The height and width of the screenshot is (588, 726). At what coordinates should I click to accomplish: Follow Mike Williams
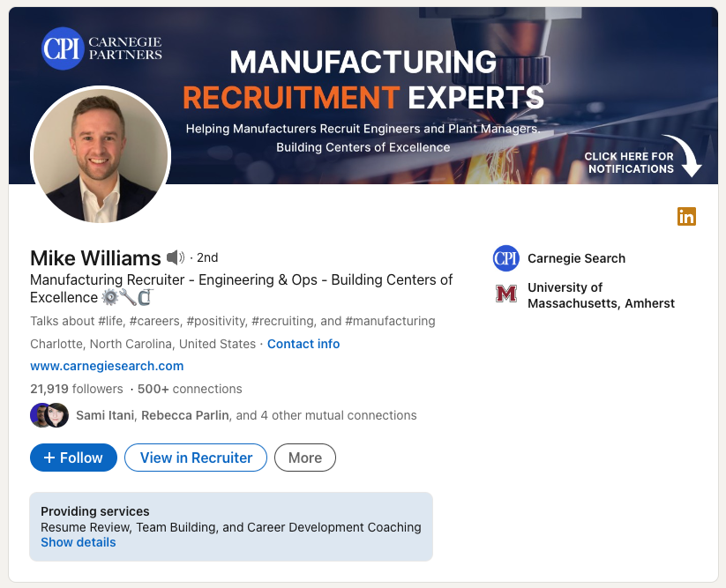tap(73, 458)
